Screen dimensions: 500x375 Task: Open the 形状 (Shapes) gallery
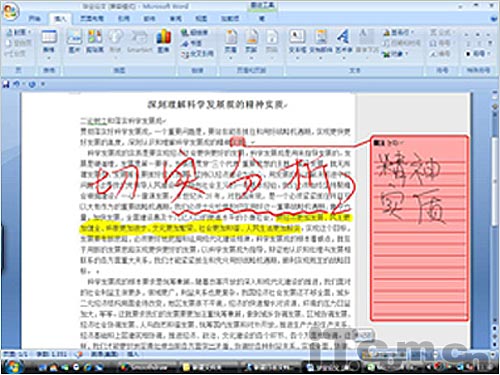point(115,43)
